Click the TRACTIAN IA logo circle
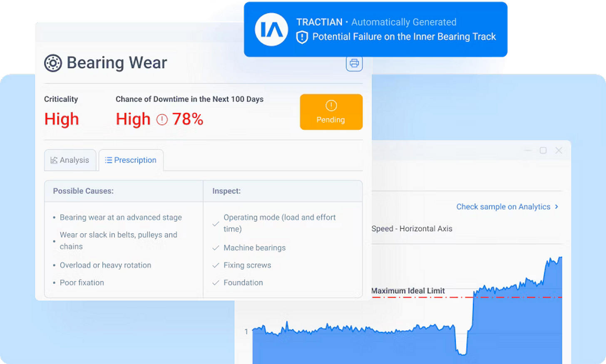 (271, 30)
